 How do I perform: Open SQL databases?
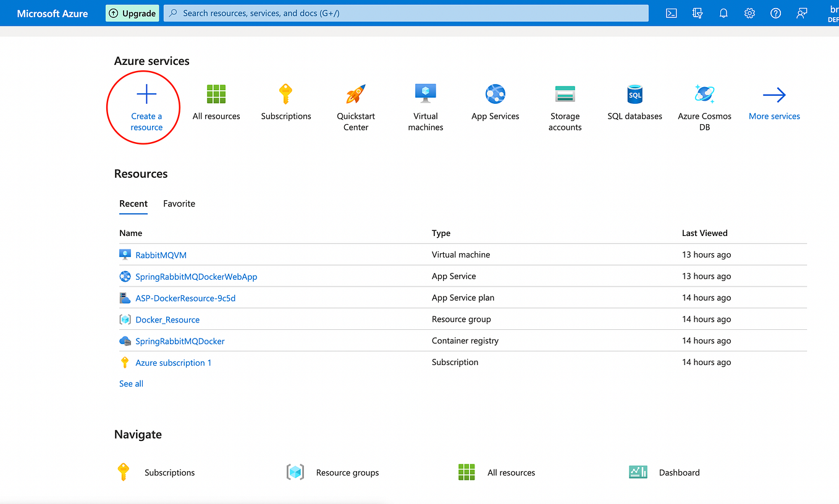pyautogui.click(x=635, y=102)
